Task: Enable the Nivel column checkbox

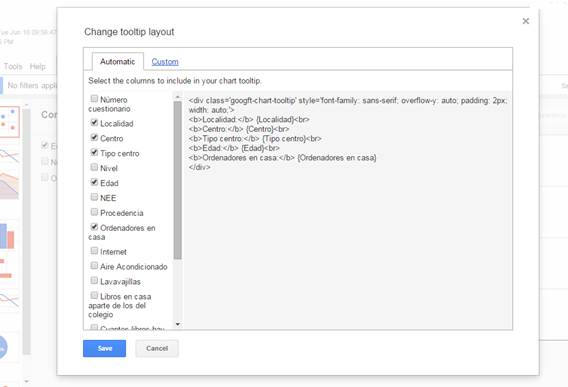Action: tap(94, 167)
